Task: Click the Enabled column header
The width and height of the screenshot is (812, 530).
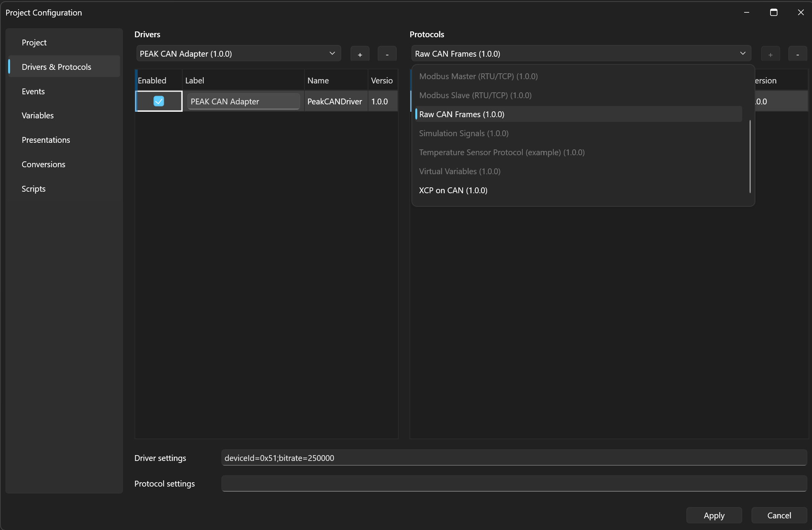Action: point(159,81)
